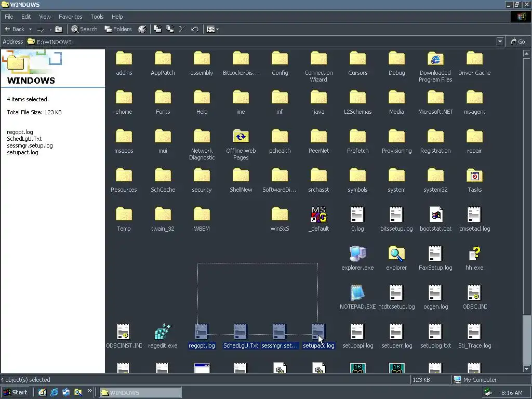Select the Tasks folder icon
The image size is (532, 399).
tap(474, 176)
